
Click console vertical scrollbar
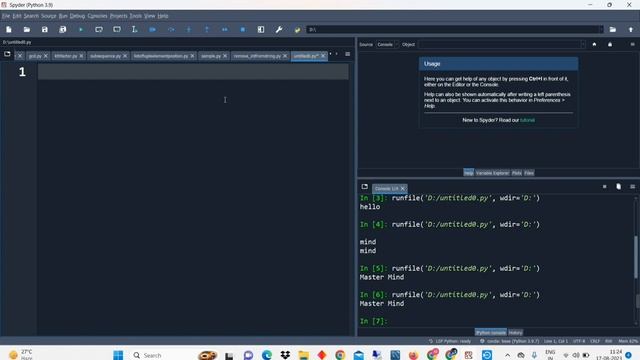[636, 257]
